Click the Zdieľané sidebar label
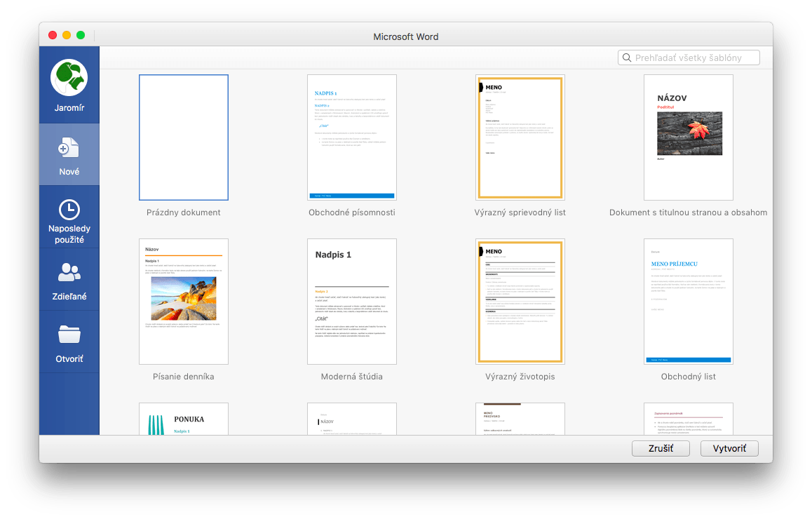Viewport: 812px width, 519px height. coord(69,296)
